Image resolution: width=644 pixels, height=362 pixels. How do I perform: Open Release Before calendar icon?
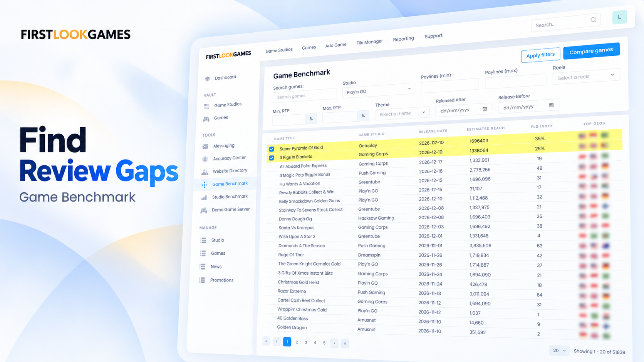click(551, 105)
